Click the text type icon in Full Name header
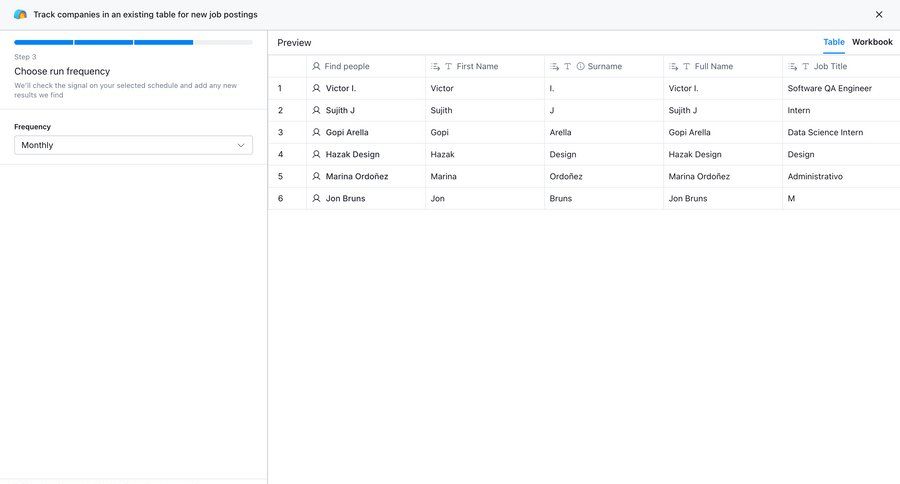 (686, 67)
